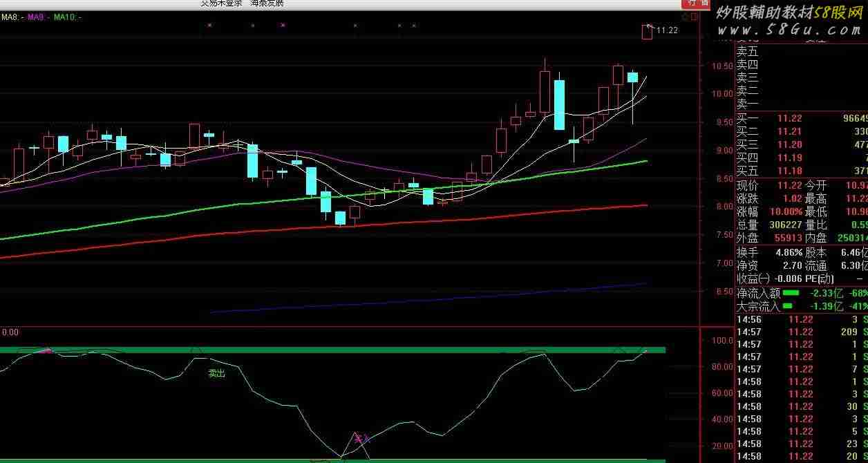Screen dimensions: 868x463
Task: Select the 14:58 trade row with volume 5
Action: tap(801, 431)
